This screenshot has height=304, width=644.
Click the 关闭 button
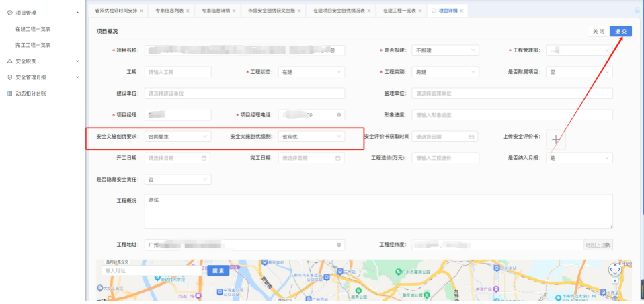click(x=598, y=32)
